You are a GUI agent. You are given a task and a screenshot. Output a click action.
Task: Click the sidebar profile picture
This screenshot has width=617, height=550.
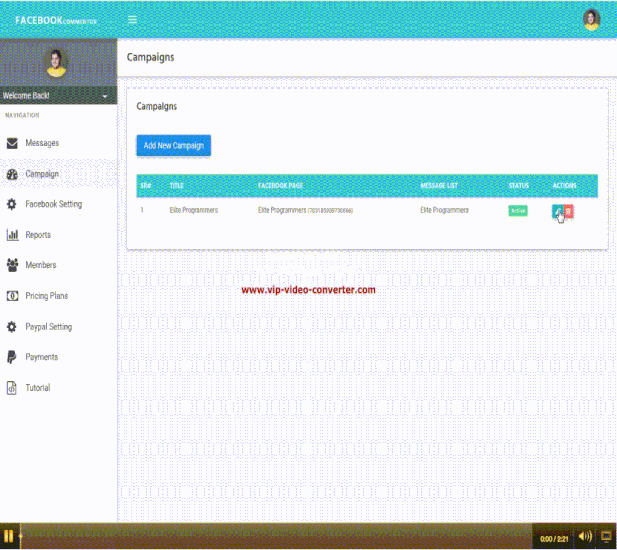(x=56, y=63)
